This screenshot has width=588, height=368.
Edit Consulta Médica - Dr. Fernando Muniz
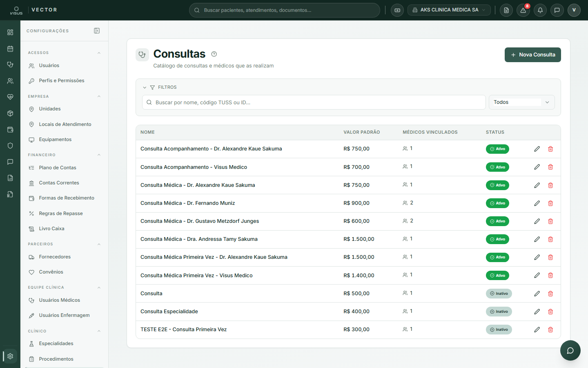pyautogui.click(x=537, y=203)
